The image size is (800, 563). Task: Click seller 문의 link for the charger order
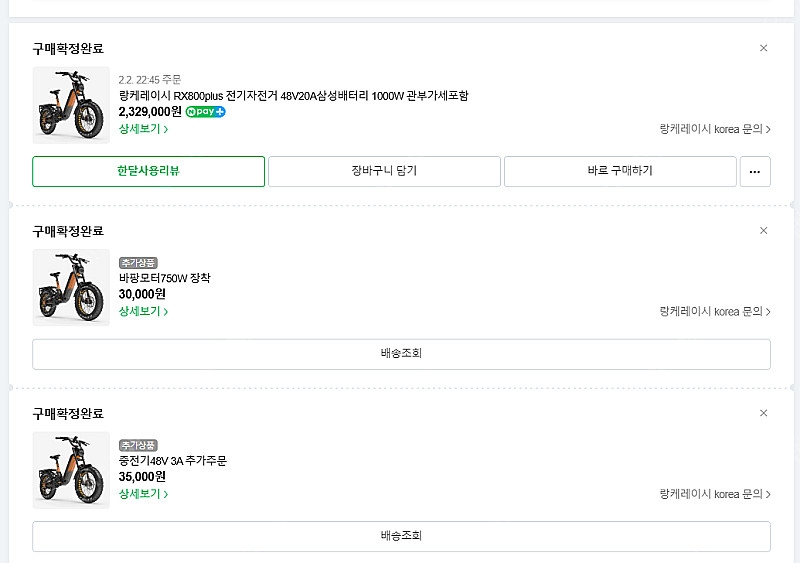714,494
